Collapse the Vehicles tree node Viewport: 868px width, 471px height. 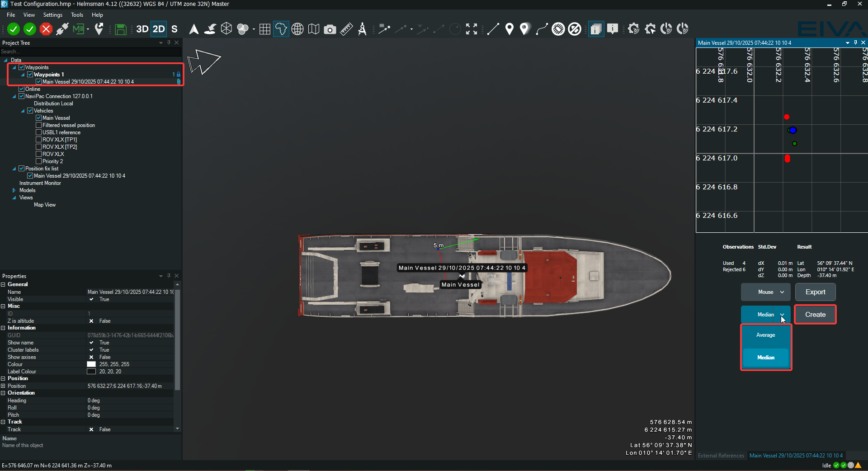click(23, 111)
